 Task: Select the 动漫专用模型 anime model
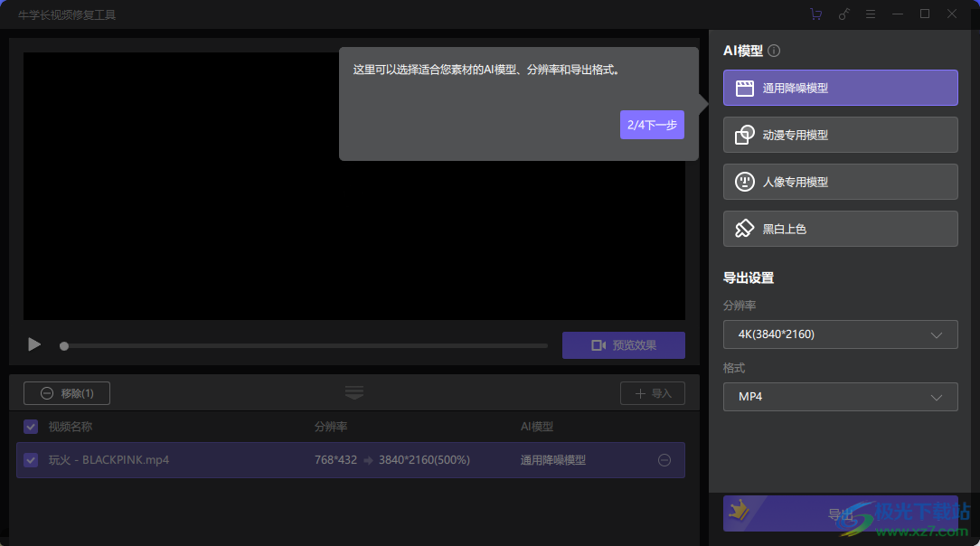[x=840, y=135]
